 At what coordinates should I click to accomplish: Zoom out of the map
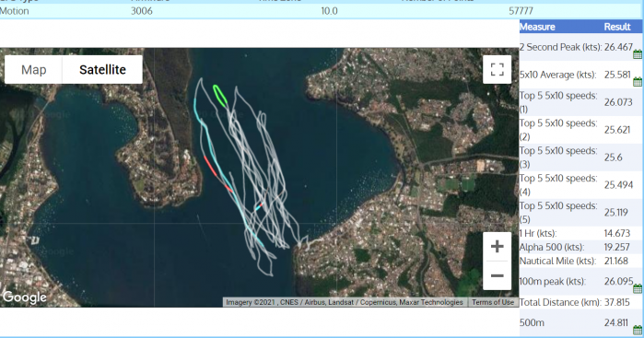(497, 275)
